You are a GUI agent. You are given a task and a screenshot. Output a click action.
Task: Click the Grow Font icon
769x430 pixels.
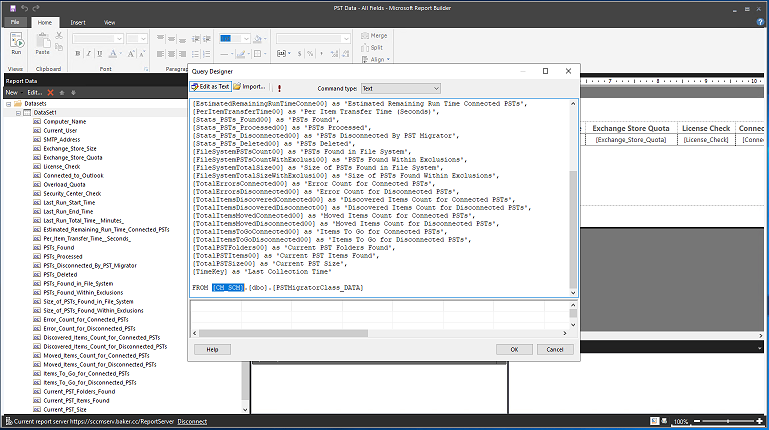tap(131, 53)
